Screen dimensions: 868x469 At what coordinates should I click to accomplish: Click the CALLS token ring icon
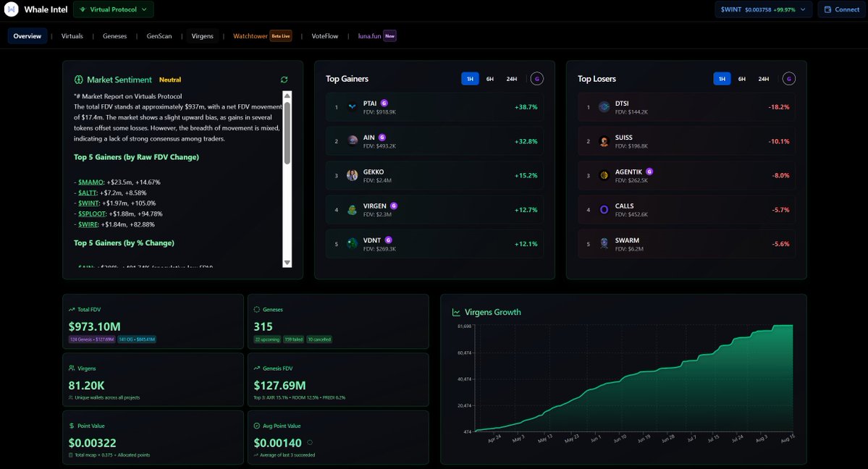[x=604, y=210]
